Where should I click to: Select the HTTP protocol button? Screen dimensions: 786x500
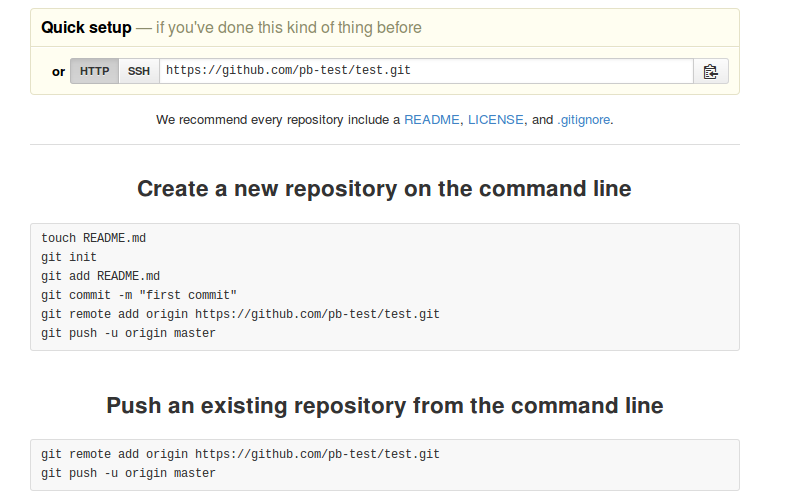(x=95, y=71)
